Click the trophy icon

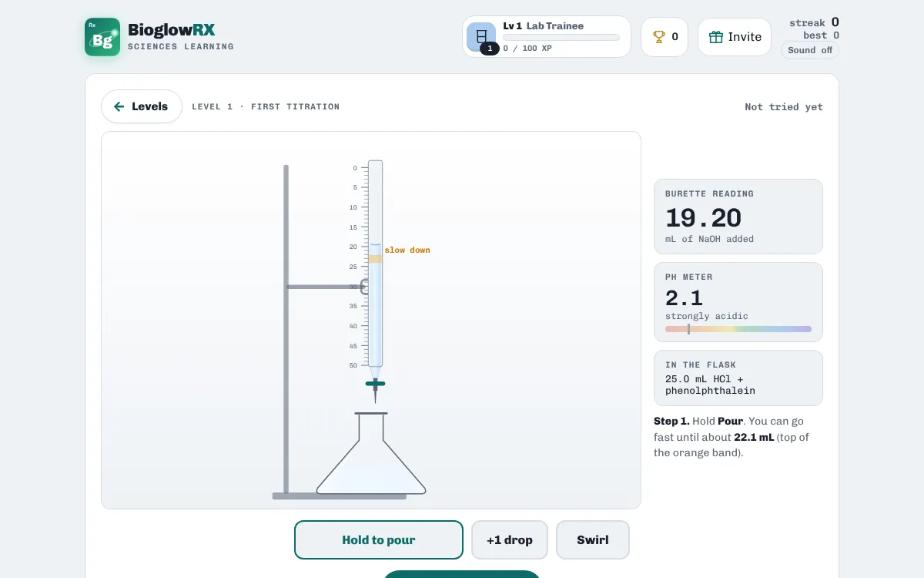coord(659,36)
